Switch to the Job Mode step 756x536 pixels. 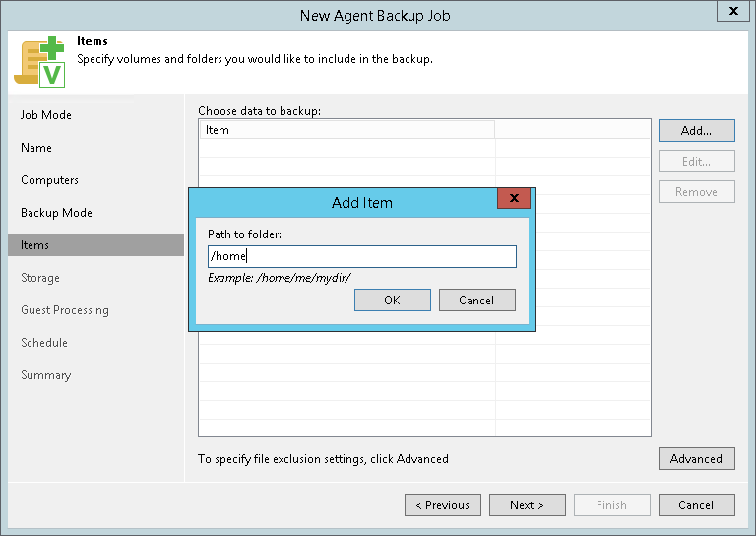point(46,115)
